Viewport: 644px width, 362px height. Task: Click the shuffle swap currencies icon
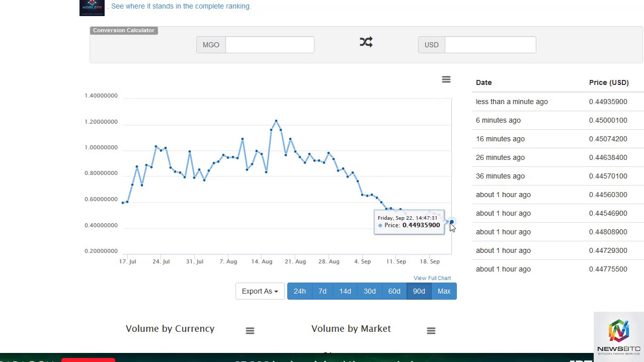[x=366, y=42]
